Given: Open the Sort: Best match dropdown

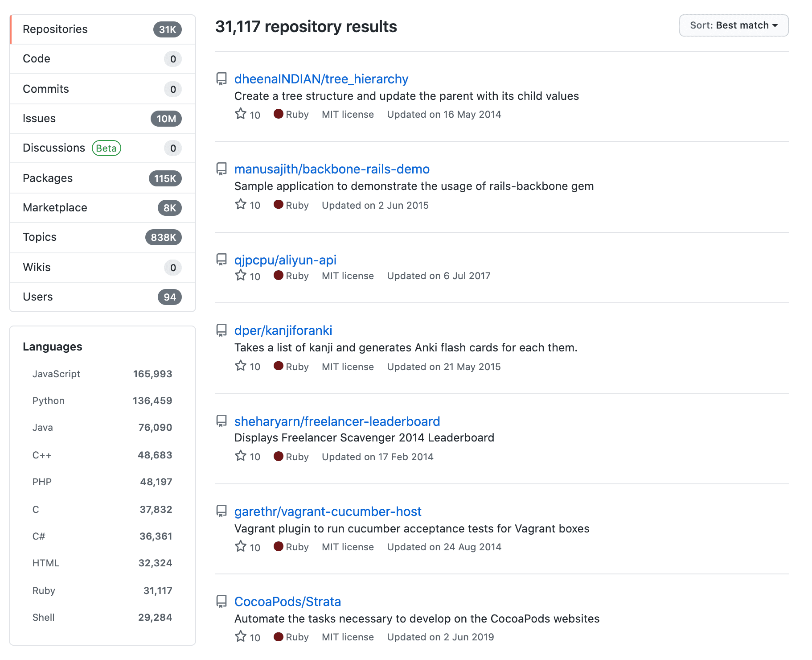Looking at the screenshot, I should pos(733,25).
